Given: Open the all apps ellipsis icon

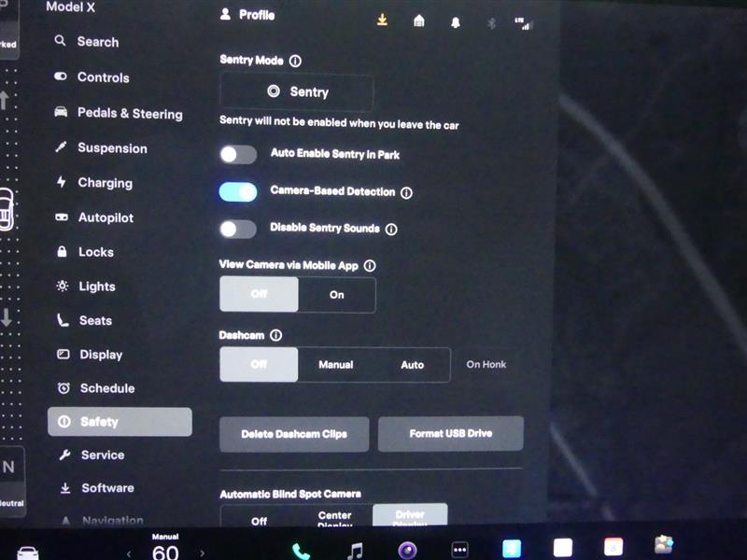Looking at the screenshot, I should point(459,550).
